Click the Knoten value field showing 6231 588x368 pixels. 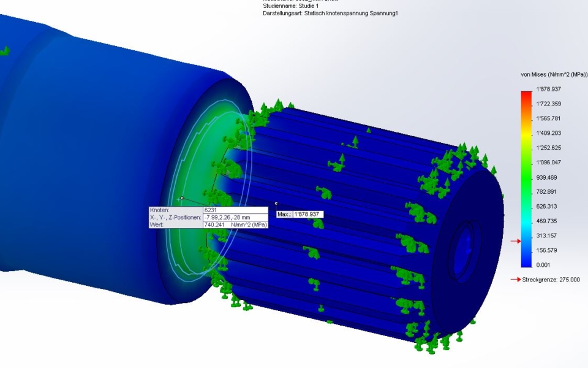point(235,210)
